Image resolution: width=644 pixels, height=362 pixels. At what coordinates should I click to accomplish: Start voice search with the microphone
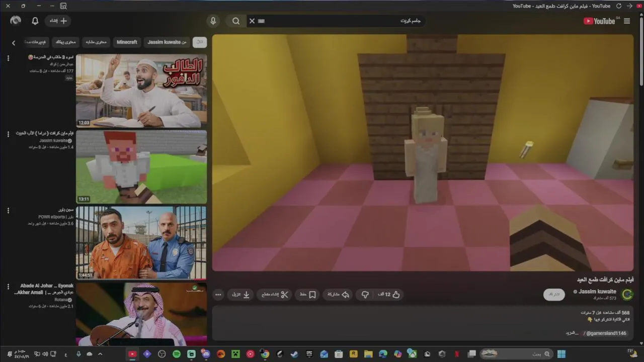click(x=213, y=21)
